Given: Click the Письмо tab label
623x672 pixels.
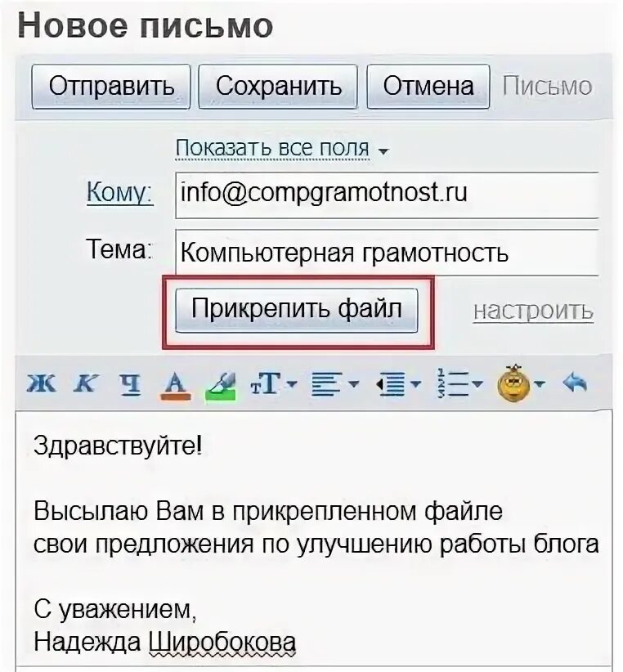Looking at the screenshot, I should 547,86.
